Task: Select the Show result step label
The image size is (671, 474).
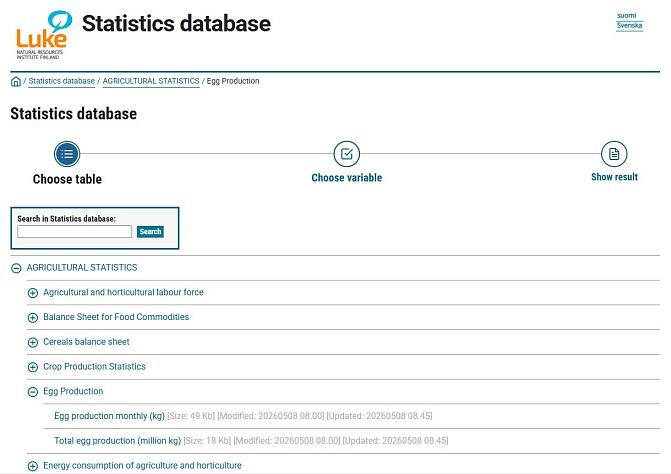Action: [x=614, y=177]
